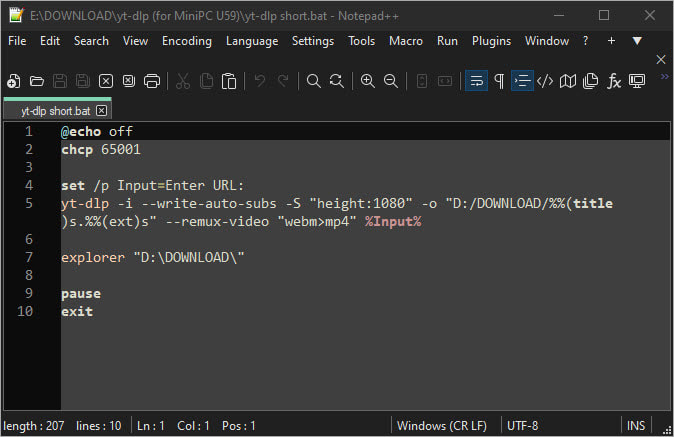Click the 'exit' command line

pyautogui.click(x=77, y=312)
